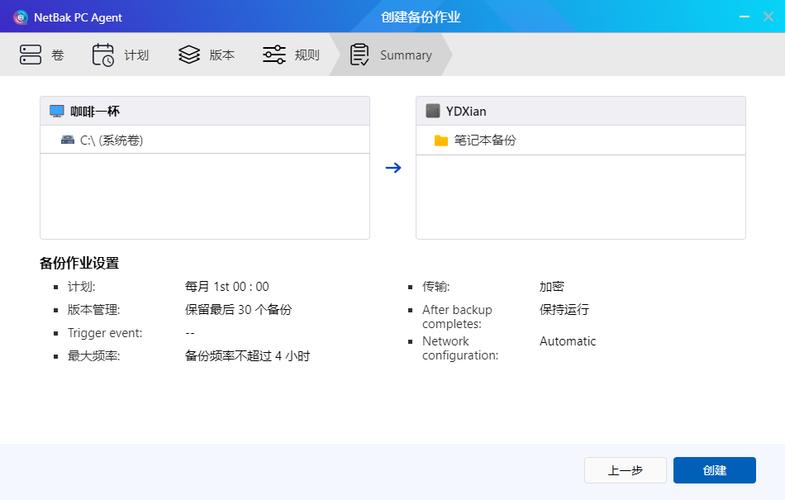Click the After backup completes label
785x500 pixels.
click(x=457, y=316)
